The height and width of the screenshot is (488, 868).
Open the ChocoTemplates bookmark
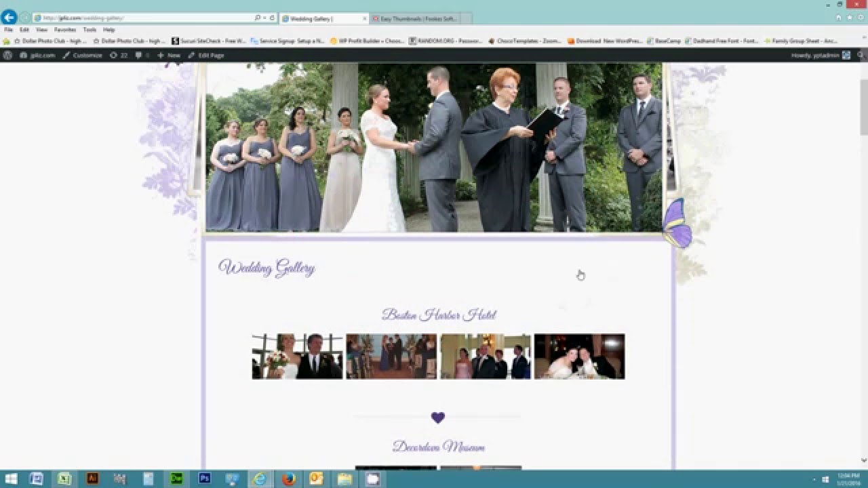coord(525,41)
